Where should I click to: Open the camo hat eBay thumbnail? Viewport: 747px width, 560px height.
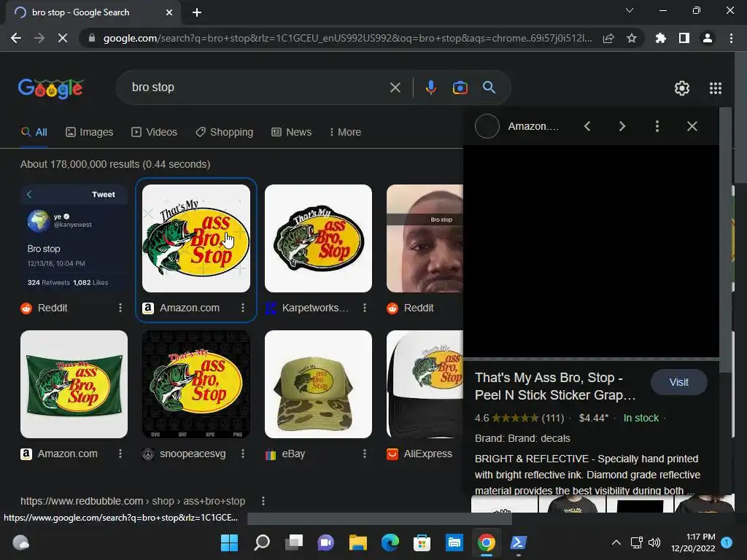click(318, 384)
